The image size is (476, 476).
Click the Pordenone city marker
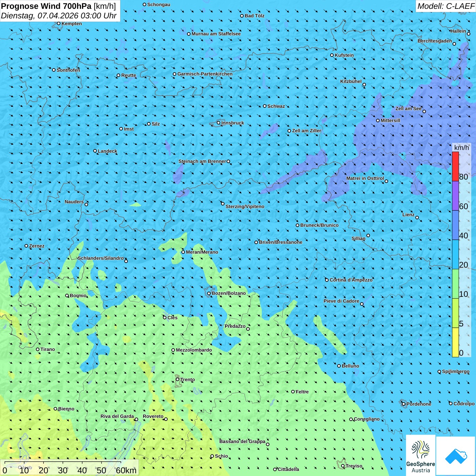404,404
